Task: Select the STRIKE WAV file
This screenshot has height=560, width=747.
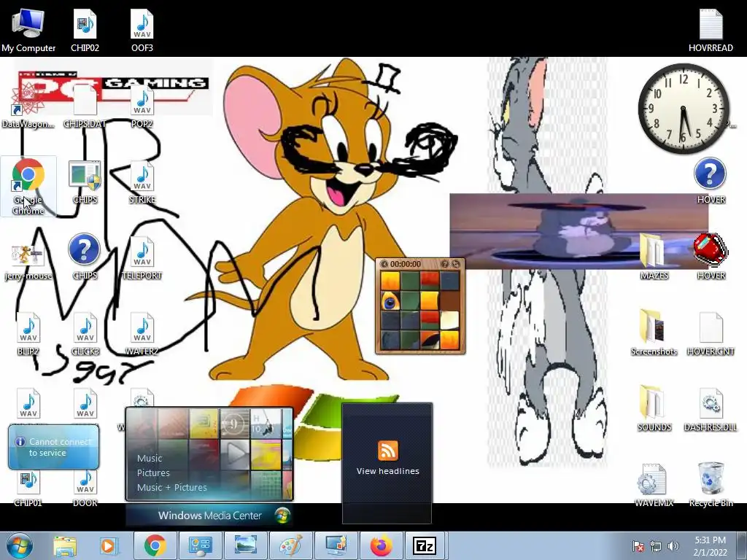Action: 142,182
